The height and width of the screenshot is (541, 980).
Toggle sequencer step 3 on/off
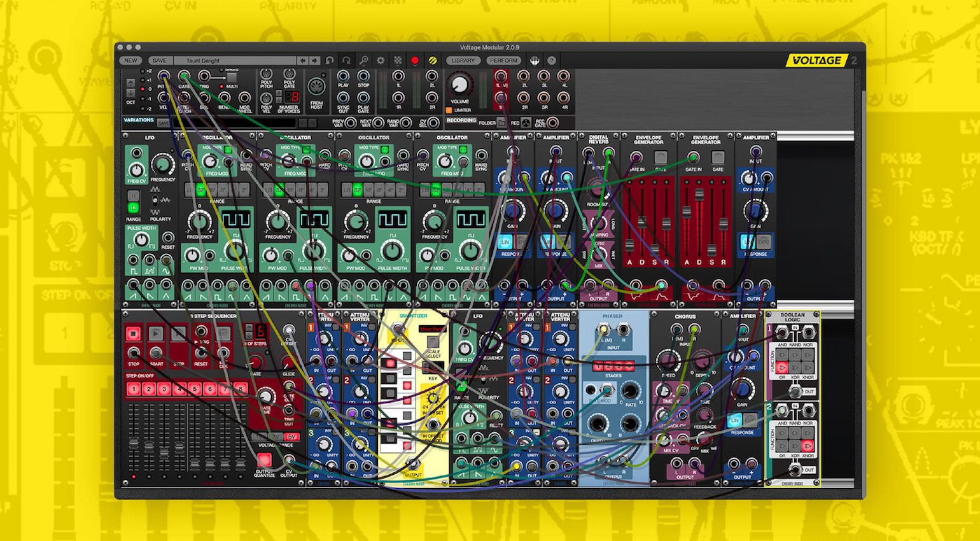(x=164, y=389)
